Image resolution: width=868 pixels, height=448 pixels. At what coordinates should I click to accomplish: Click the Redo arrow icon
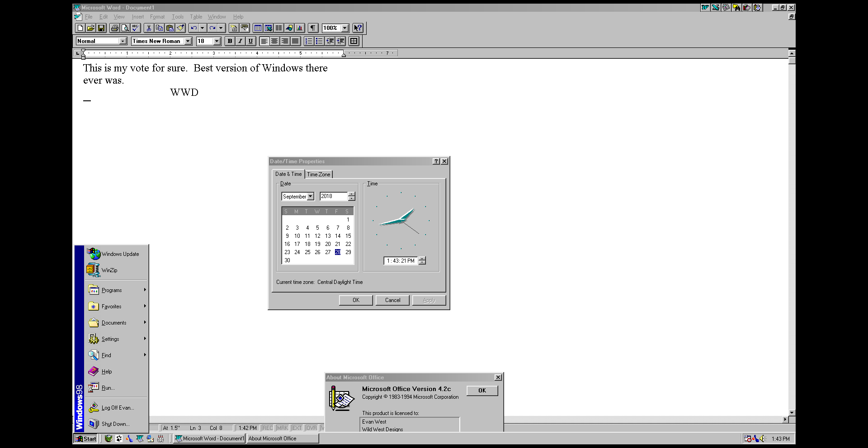(212, 28)
